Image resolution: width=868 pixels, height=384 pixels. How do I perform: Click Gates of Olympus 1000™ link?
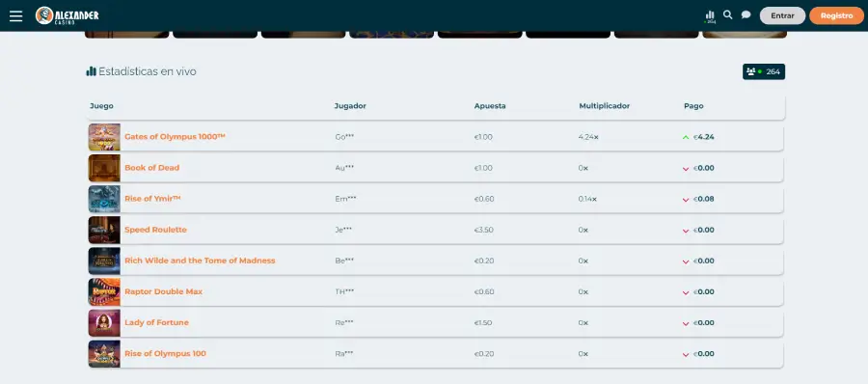pyautogui.click(x=175, y=136)
